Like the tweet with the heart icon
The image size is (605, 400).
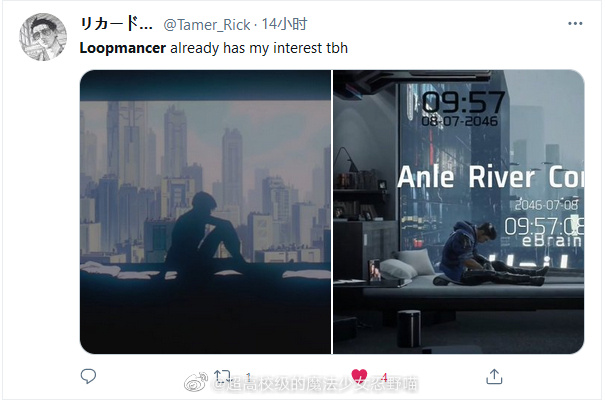[x=359, y=375]
